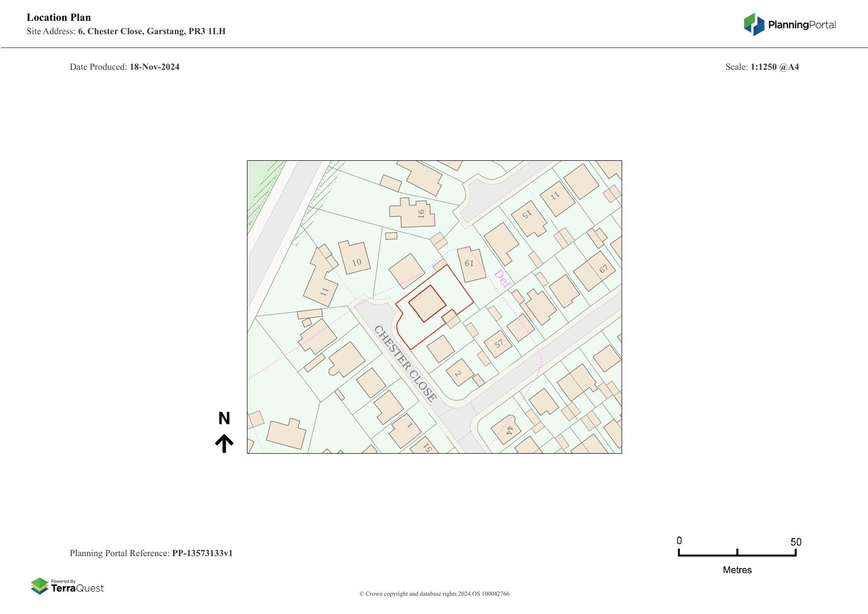Click the 0 to 50 scale bar

737,554
